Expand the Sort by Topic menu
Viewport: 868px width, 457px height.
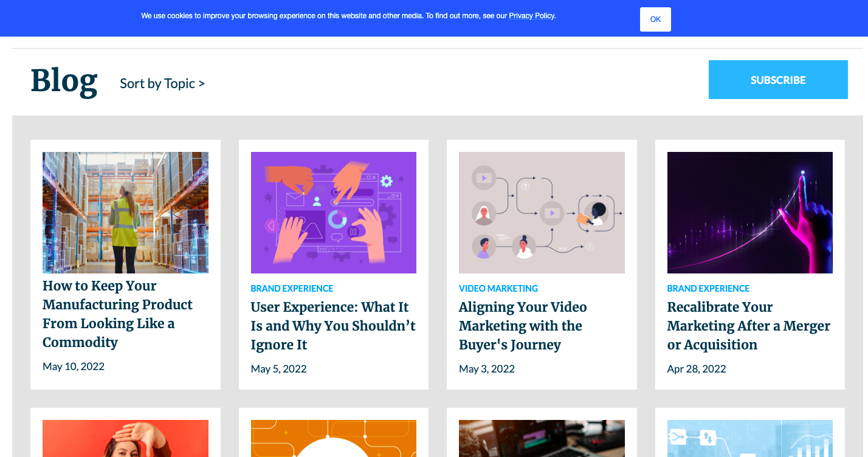click(x=162, y=83)
